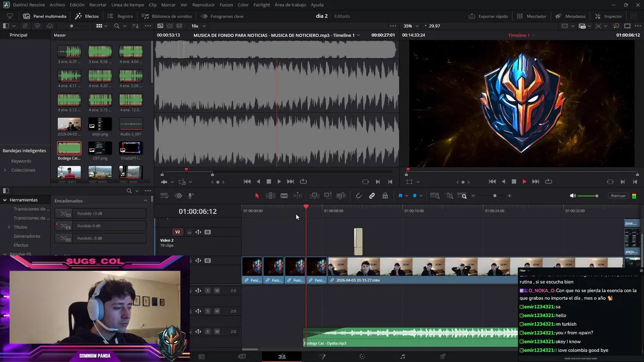Collapse the Herramientas tree
The image size is (644, 362).
(5, 200)
